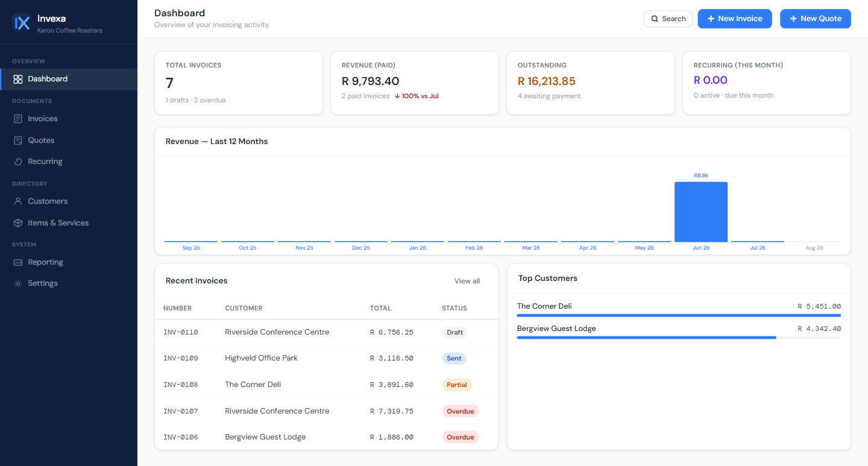This screenshot has height=466, width=868.
Task: Click the Settings gear icon
Action: click(x=18, y=283)
